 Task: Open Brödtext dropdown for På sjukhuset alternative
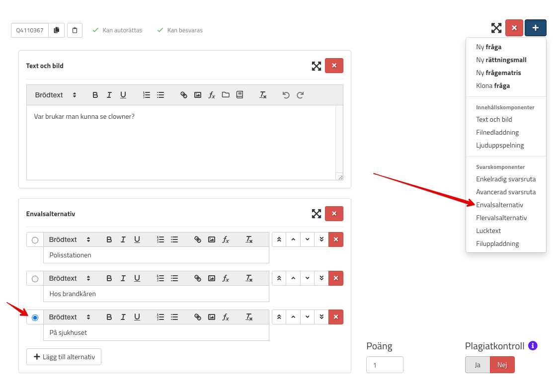pos(70,317)
